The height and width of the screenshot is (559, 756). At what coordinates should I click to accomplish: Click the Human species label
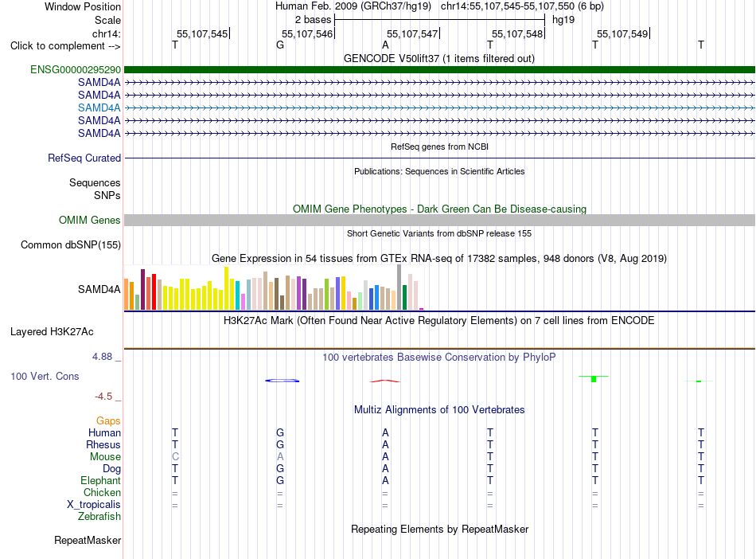click(104, 432)
